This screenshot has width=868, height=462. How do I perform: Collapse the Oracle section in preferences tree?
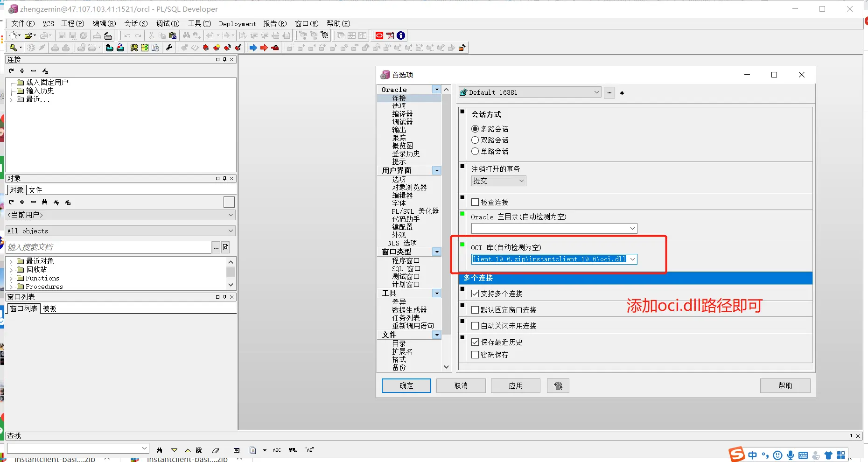437,89
